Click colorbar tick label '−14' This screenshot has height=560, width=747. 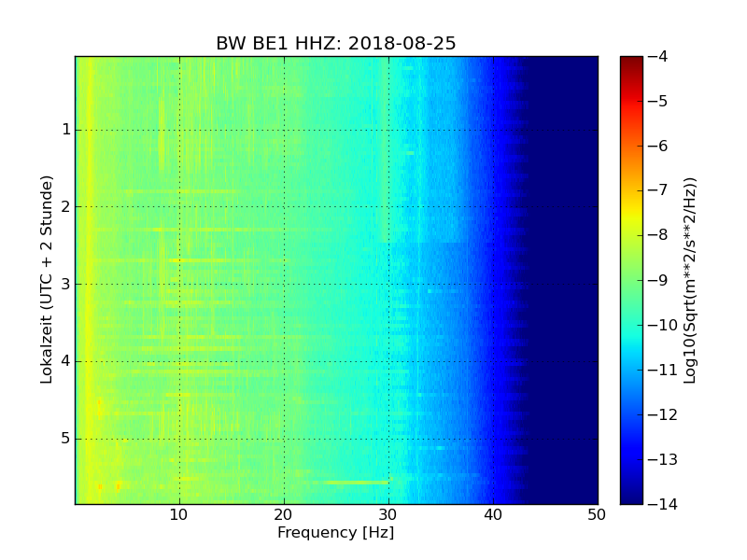pyautogui.click(x=663, y=504)
